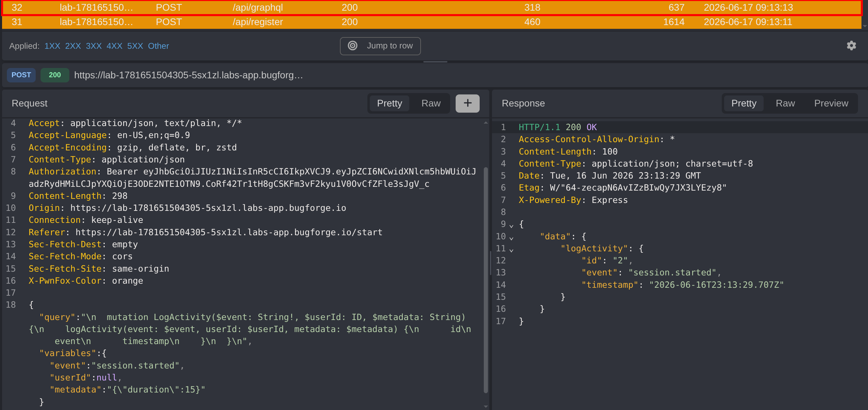Screen dimensions: 868x410
Task: Click the Access-Control-Allow-Origin header
Action: pyautogui.click(x=597, y=139)
